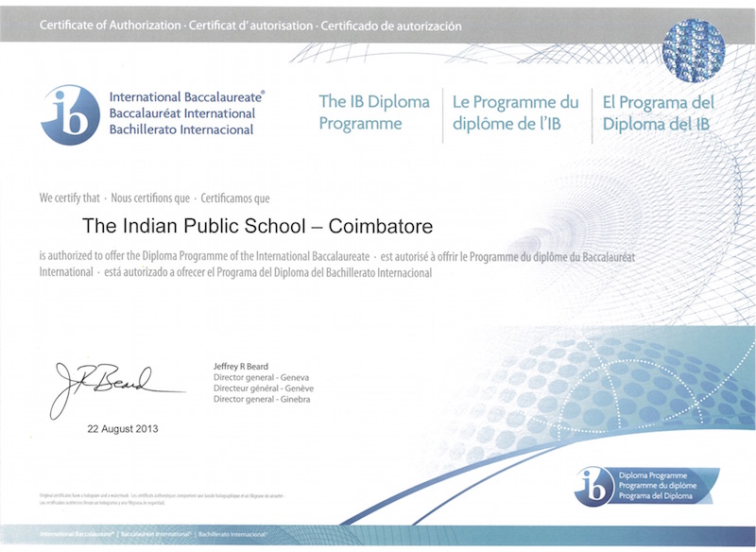Select the title "Le Programme du diplôme de l'IB"
This screenshot has width=756, height=552.
(x=515, y=112)
